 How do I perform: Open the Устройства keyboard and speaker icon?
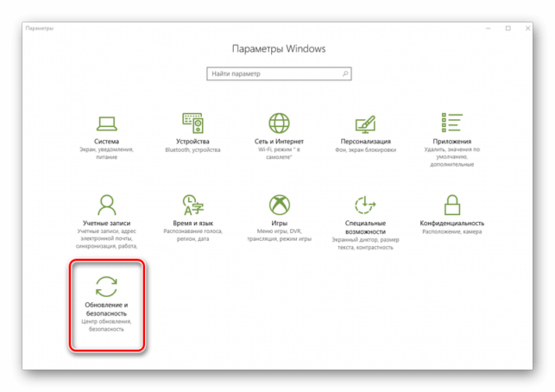pos(192,123)
